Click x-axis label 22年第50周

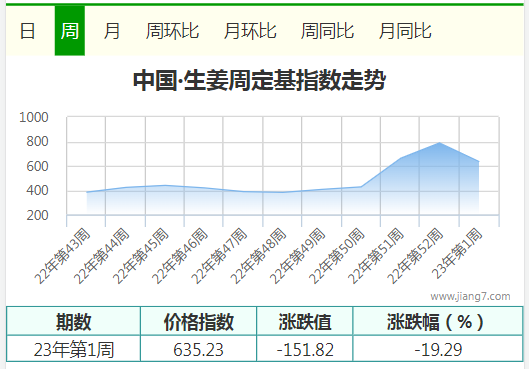click(x=337, y=256)
